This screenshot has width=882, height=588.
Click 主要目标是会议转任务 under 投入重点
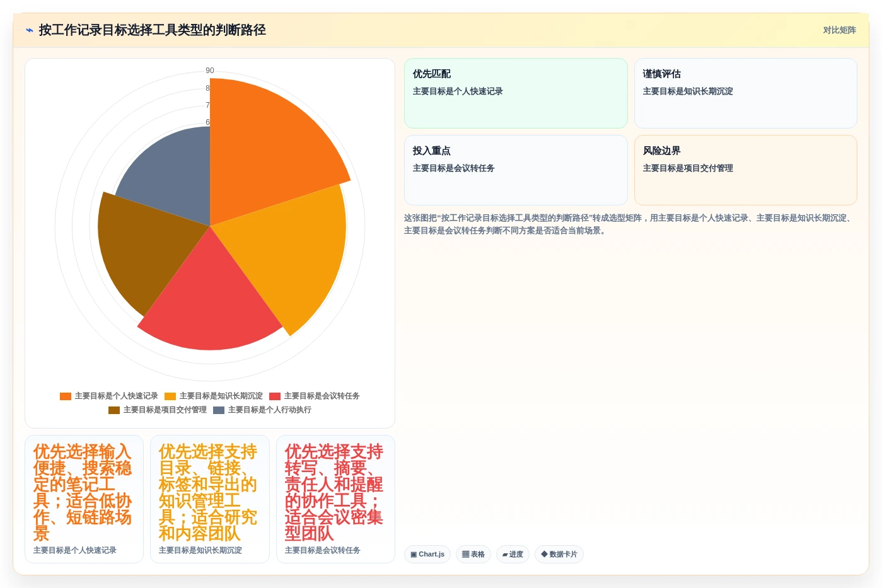(454, 169)
